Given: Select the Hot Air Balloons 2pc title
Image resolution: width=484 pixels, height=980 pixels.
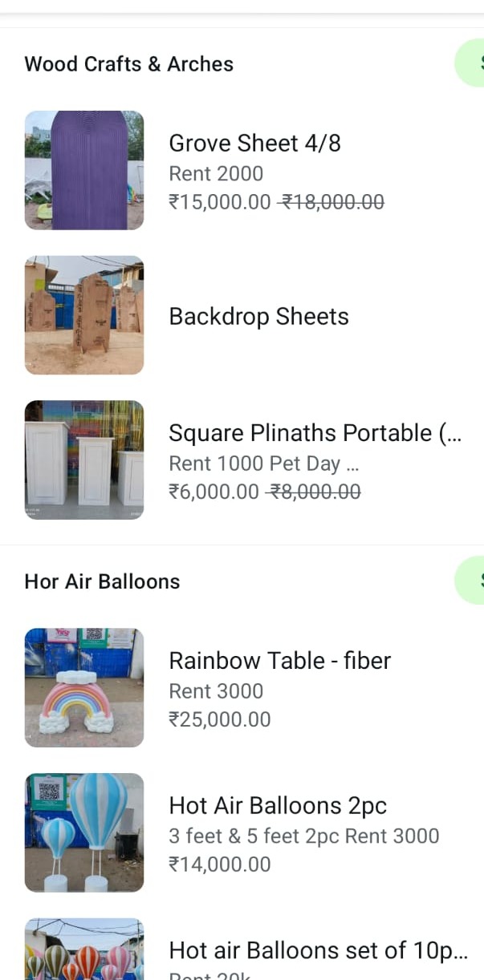Looking at the screenshot, I should coord(278,805).
